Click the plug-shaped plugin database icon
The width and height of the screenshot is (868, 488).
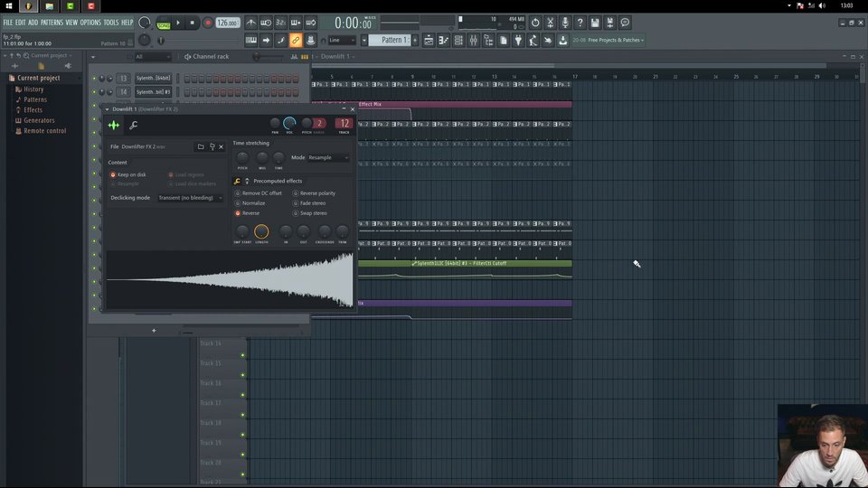point(518,40)
